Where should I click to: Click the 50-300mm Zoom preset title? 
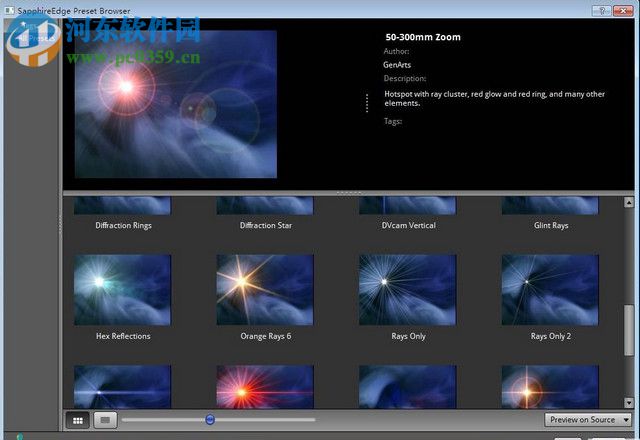[x=423, y=37]
